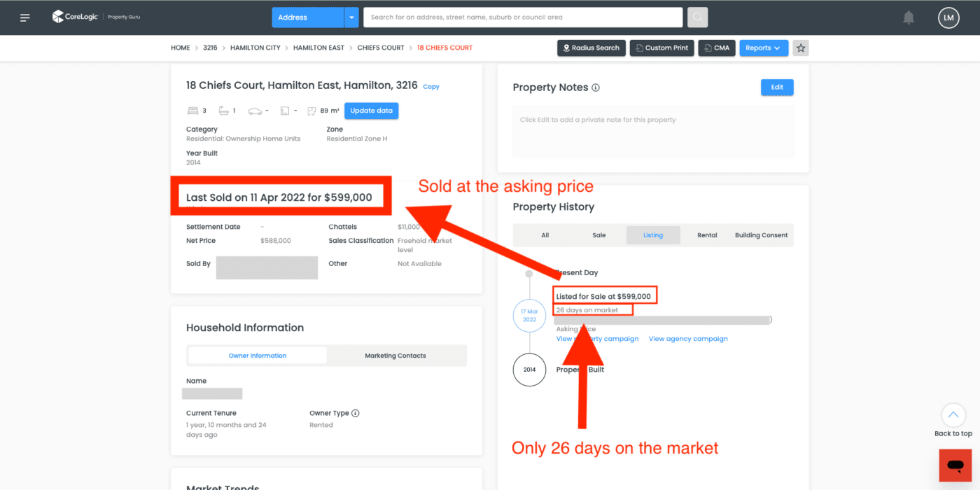980x490 pixels.
Task: Click the search magnifier button
Action: coord(697,17)
